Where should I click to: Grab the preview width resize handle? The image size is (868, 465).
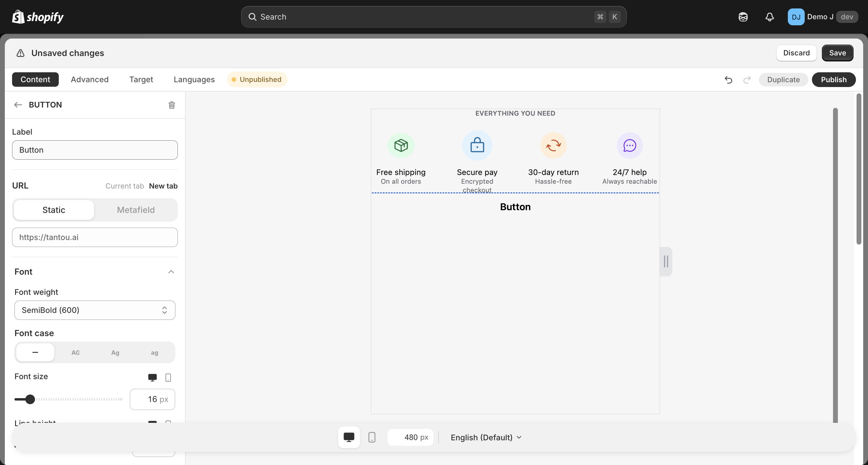[x=666, y=261]
